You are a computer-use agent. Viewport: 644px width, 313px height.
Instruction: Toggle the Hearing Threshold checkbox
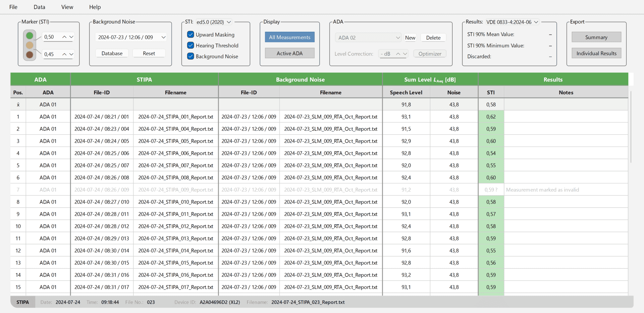[x=191, y=45]
